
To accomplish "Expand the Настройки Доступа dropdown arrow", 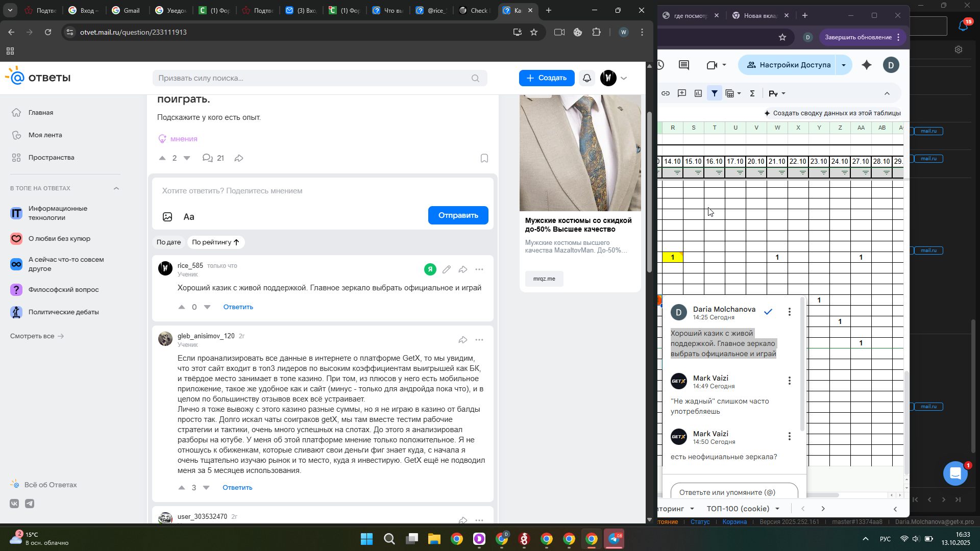I will (844, 65).
